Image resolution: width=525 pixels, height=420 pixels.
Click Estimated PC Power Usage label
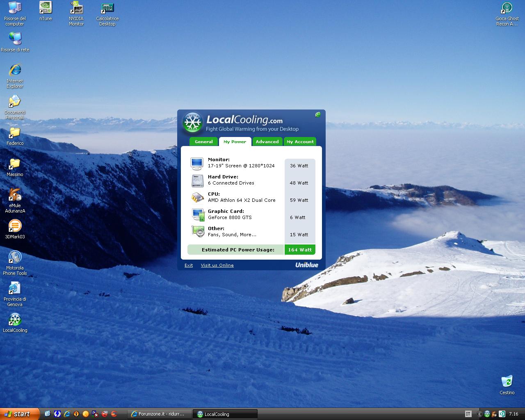pyautogui.click(x=238, y=249)
